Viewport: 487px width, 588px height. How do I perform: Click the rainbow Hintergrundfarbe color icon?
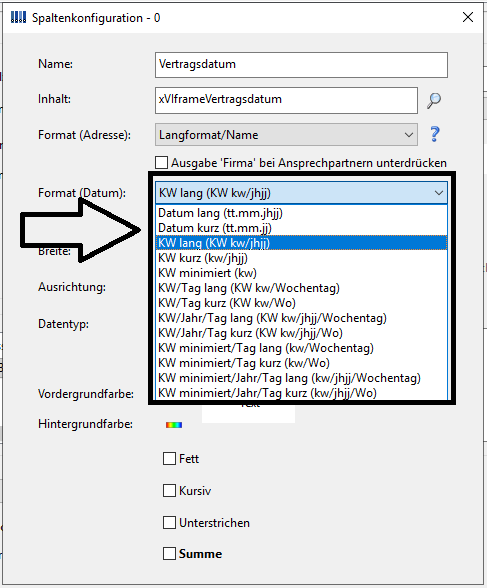(174, 424)
